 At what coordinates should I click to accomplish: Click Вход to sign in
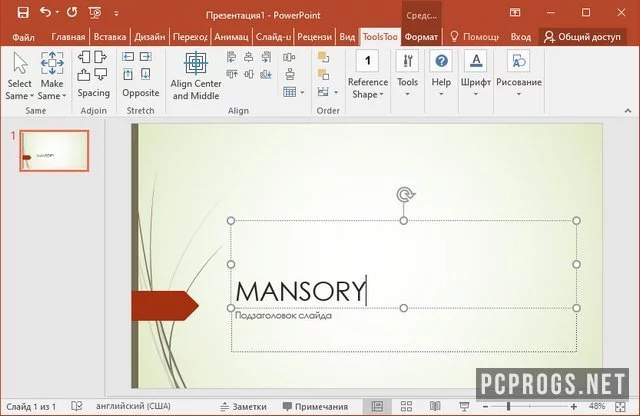[x=520, y=37]
